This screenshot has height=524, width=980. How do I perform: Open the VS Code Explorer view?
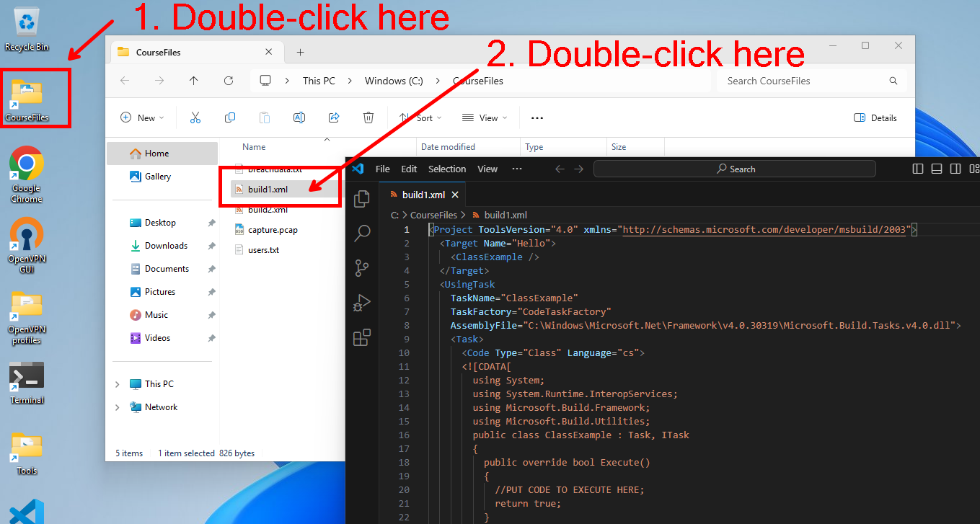[362, 198]
